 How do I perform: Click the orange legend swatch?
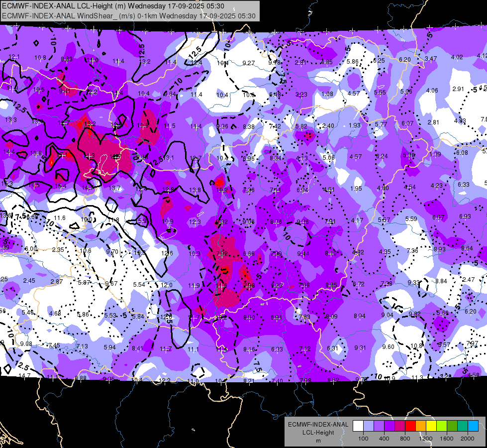[421, 426]
